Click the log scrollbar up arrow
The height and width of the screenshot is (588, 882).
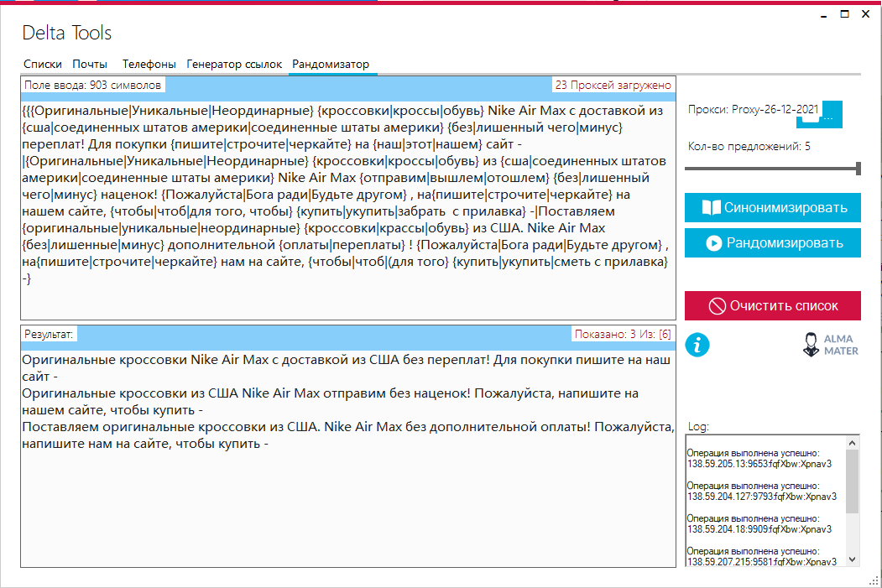tap(852, 443)
